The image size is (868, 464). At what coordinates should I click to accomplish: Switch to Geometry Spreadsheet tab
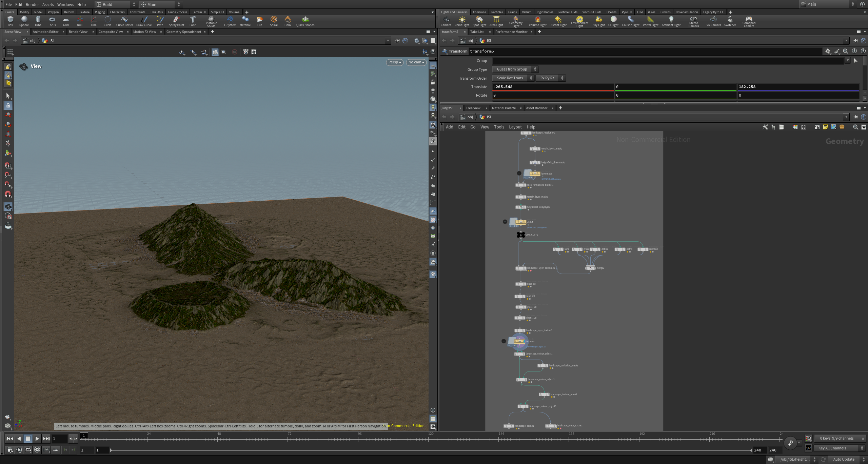click(x=183, y=32)
